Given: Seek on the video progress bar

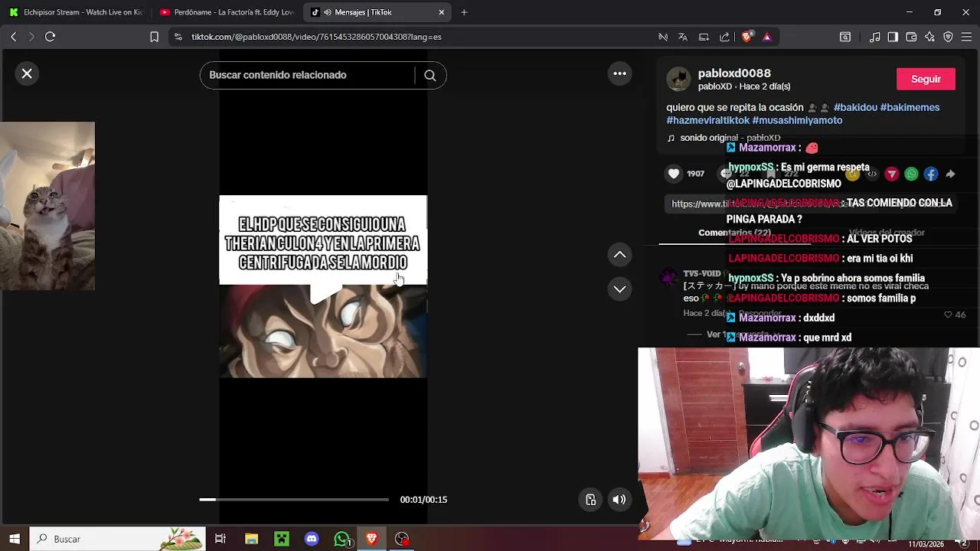Looking at the screenshot, I should (294, 500).
